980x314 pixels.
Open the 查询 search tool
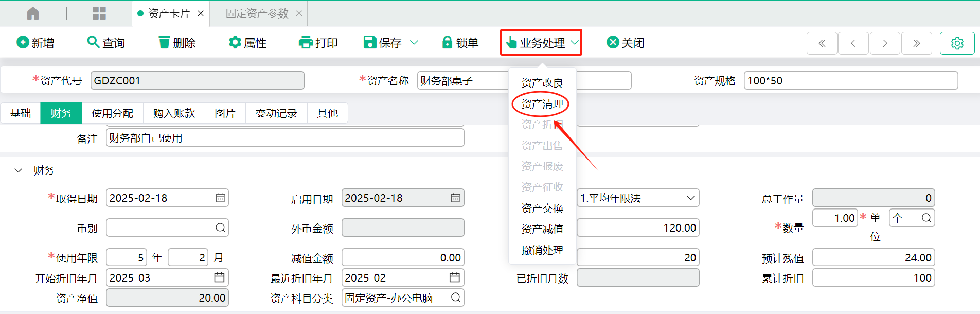(x=93, y=42)
